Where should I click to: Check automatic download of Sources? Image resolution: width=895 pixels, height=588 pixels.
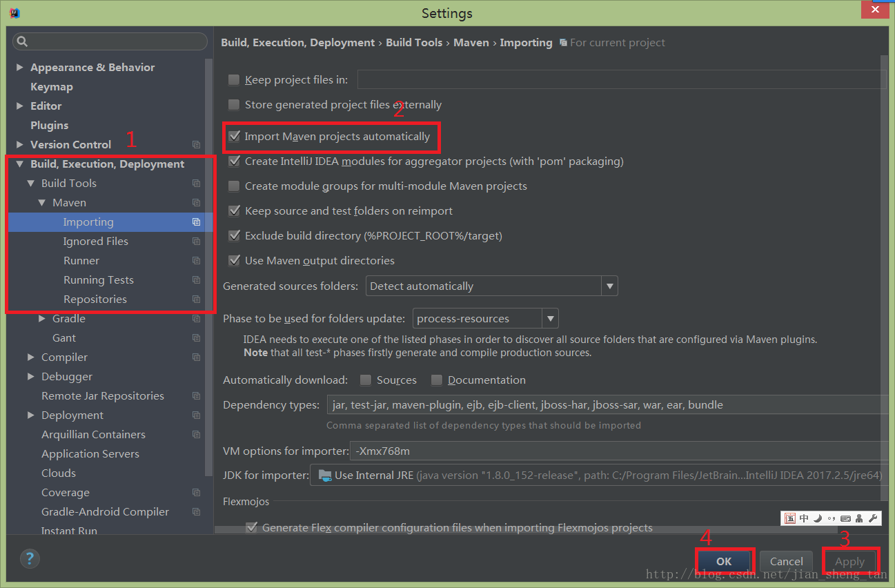[366, 380]
